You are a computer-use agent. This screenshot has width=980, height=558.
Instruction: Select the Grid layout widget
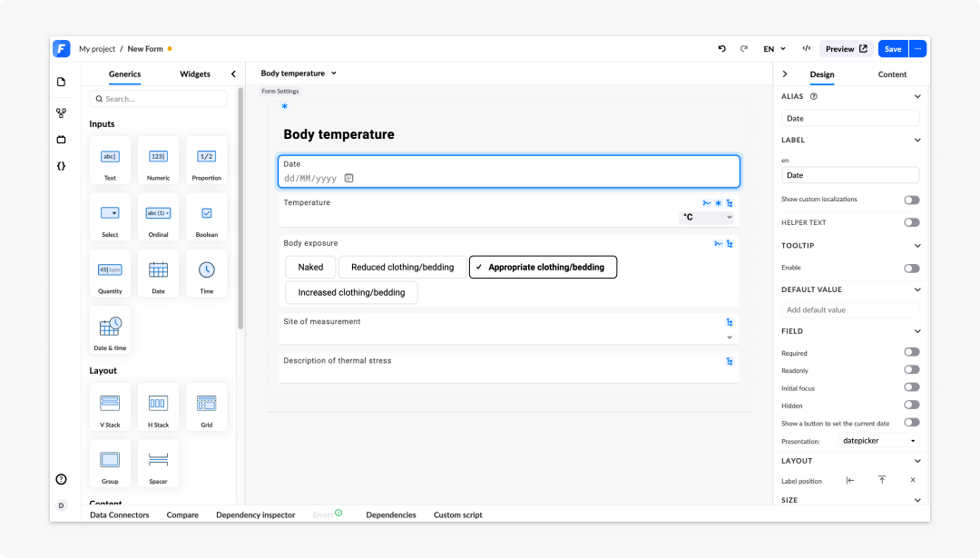click(206, 406)
